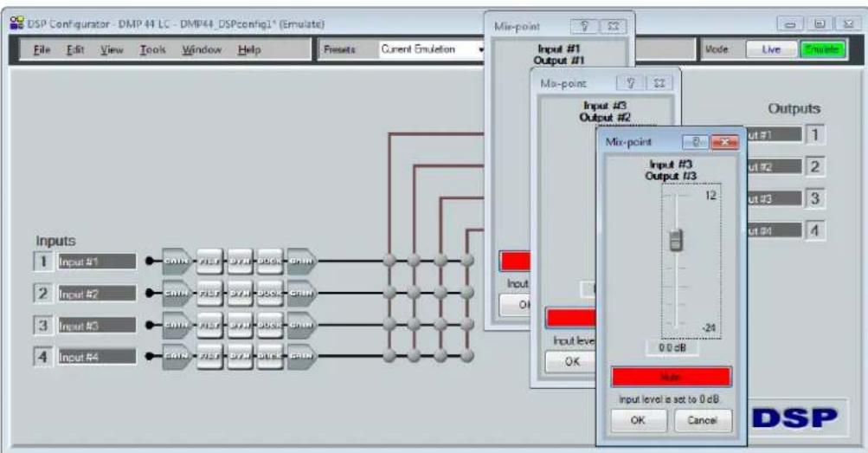Select the Input #3 name field

[x=97, y=326]
